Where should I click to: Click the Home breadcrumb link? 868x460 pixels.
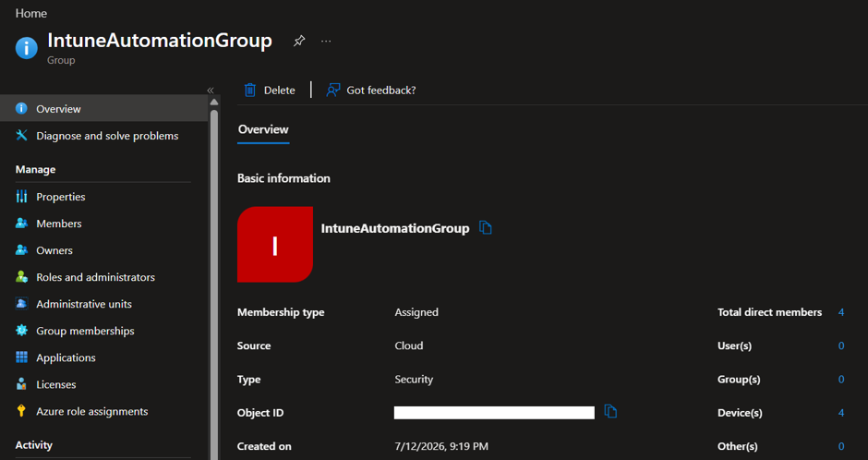31,13
